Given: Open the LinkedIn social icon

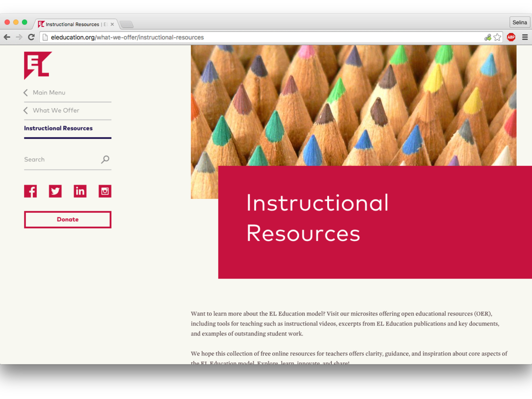Looking at the screenshot, I should point(80,191).
